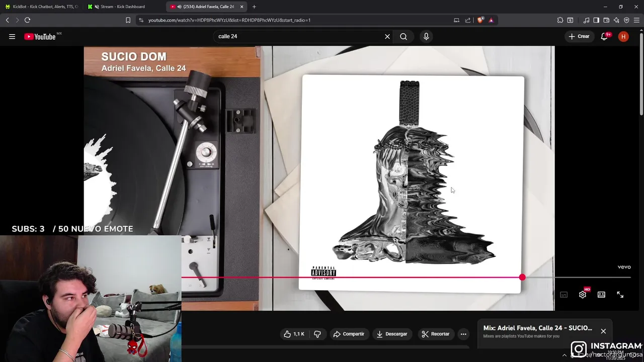
Task: Switch to the KickBot tab
Action: pos(42,7)
